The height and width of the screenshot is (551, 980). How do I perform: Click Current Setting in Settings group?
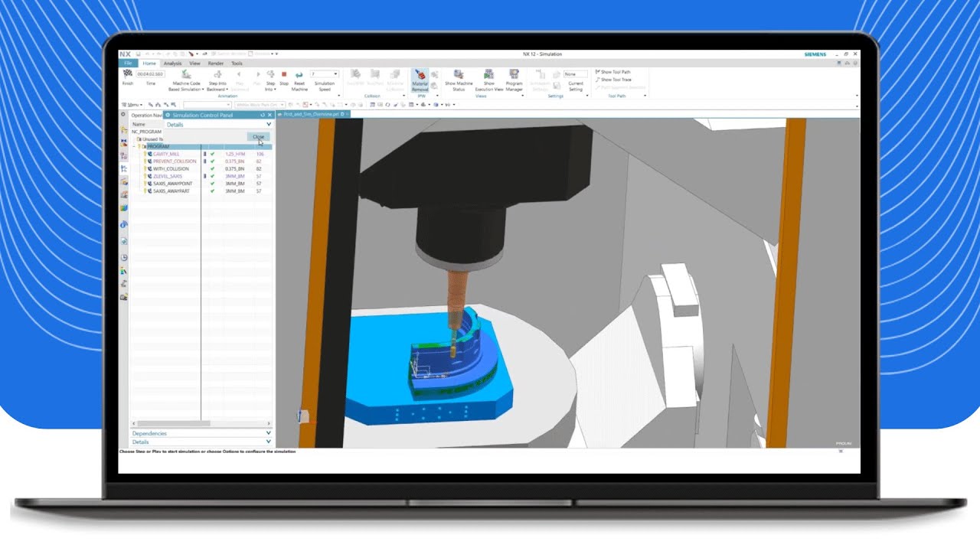[x=576, y=86]
